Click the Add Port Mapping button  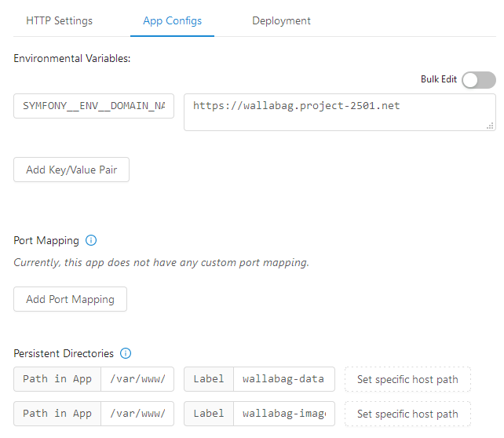pos(70,299)
